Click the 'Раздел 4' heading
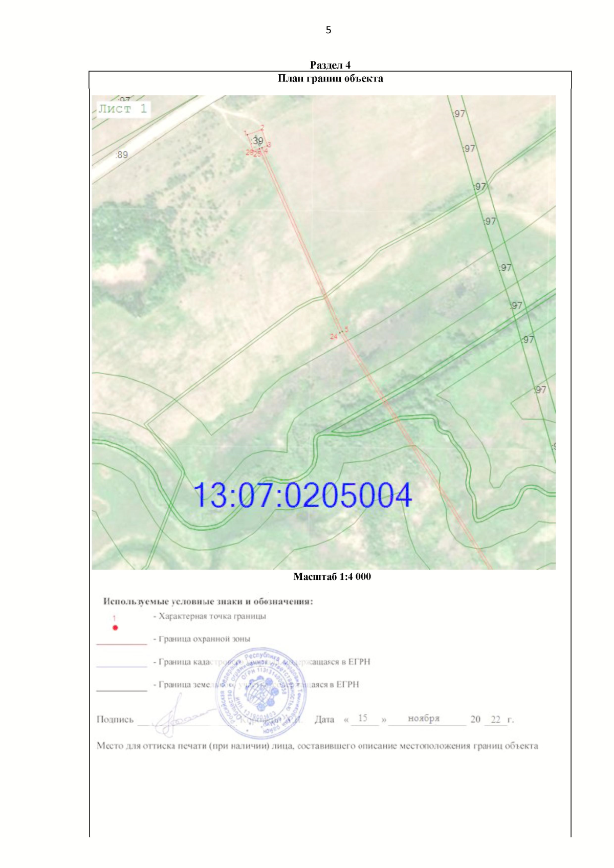 coord(330,65)
